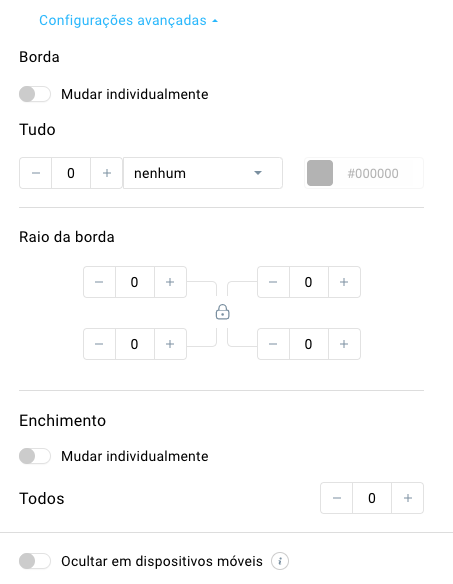Click the border width value field

(x=71, y=173)
